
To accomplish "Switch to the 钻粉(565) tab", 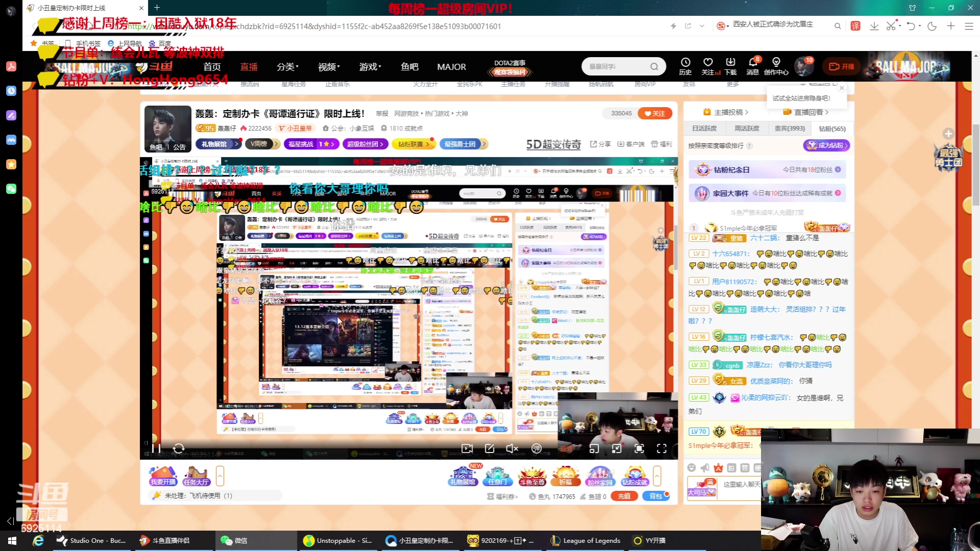I will tap(832, 129).
